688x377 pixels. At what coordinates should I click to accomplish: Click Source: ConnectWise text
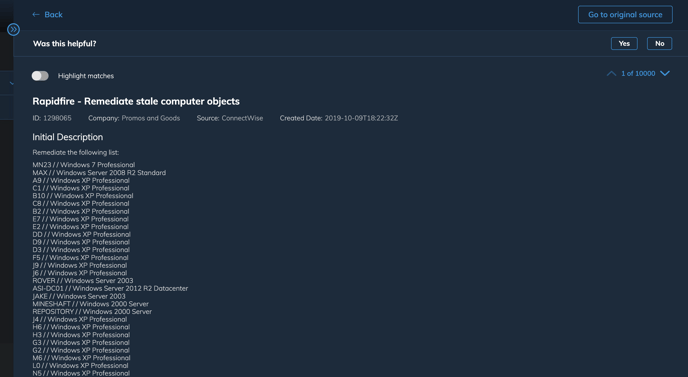(230, 118)
